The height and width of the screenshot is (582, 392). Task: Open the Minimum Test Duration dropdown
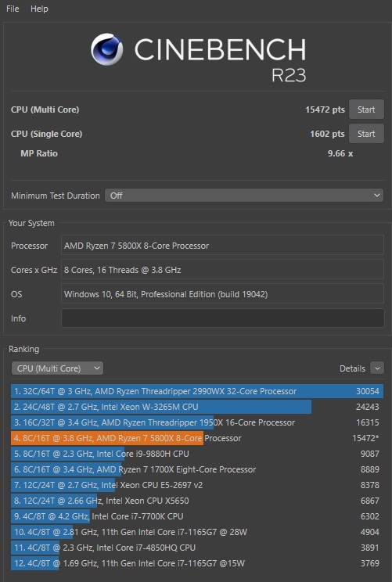[244, 196]
